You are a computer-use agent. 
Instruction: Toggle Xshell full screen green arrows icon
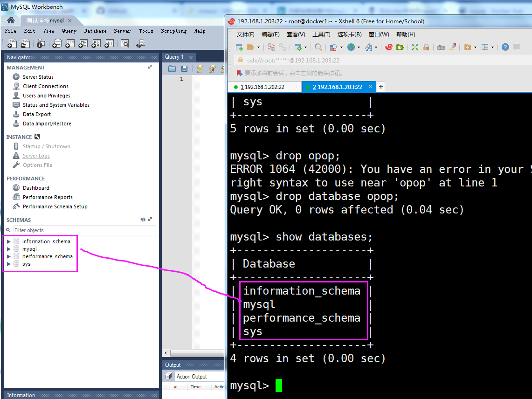pos(415,47)
